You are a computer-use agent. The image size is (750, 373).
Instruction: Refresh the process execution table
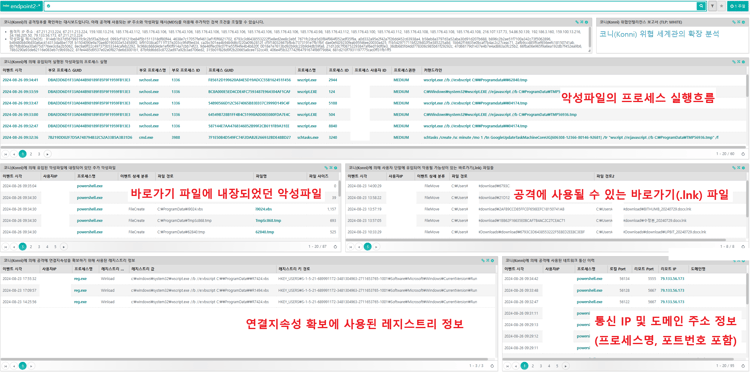click(x=743, y=154)
